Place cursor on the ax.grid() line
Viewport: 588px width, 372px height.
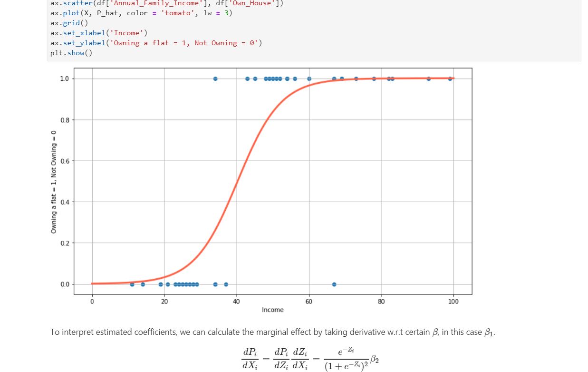69,23
